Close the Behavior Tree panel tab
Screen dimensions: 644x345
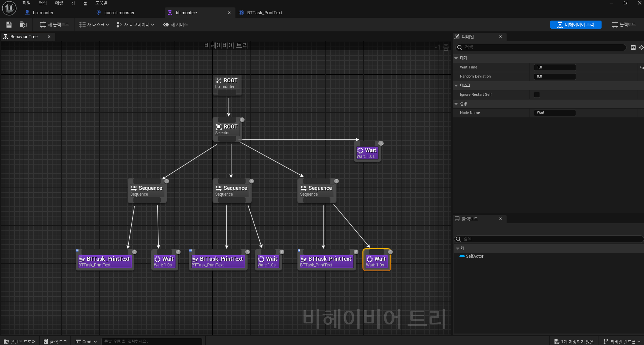(x=49, y=37)
